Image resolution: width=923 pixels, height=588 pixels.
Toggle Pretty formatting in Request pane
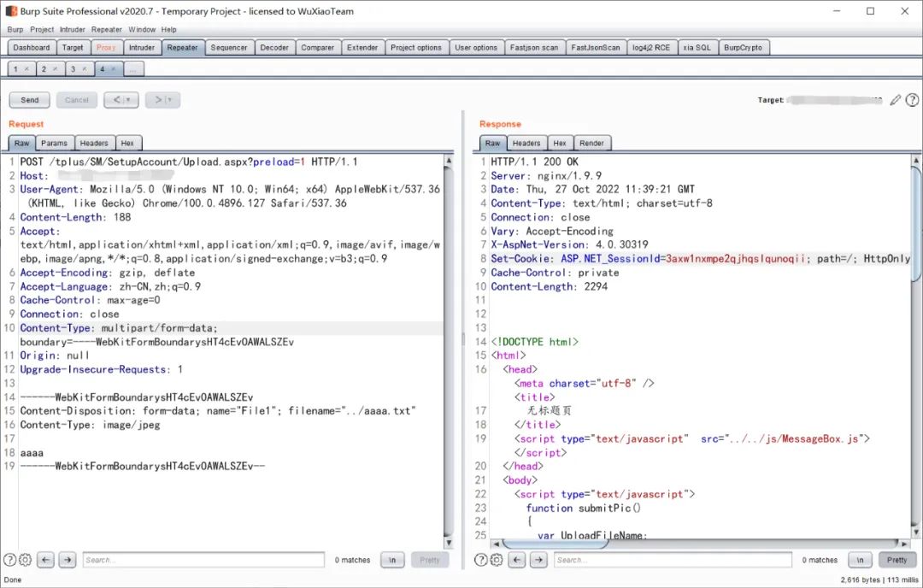point(430,560)
